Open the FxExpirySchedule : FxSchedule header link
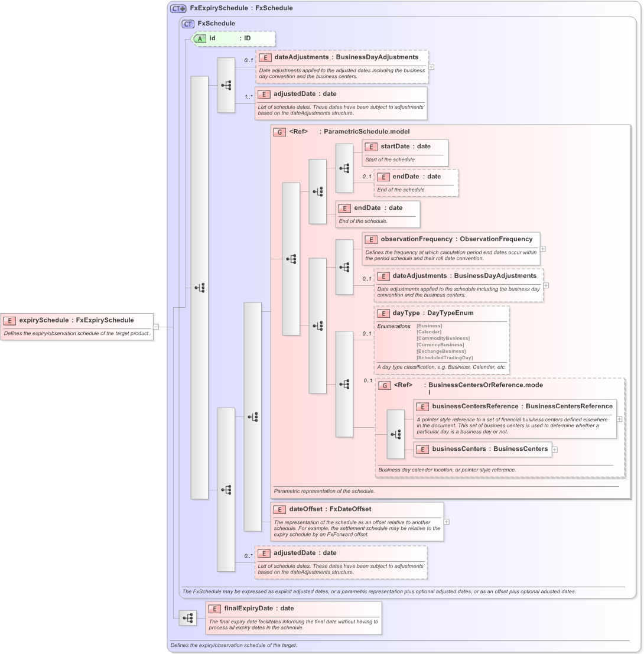Screen dimensions: 644x654 click(241, 8)
